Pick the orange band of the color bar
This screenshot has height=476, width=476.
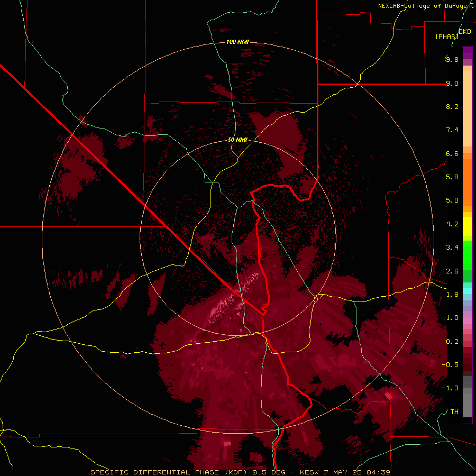pyautogui.click(x=467, y=182)
